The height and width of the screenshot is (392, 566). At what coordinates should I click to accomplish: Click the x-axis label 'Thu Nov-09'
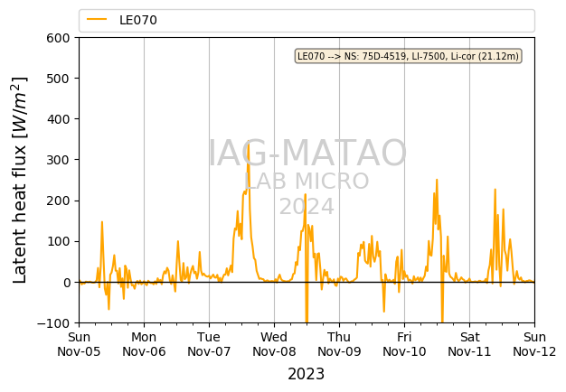339,344
